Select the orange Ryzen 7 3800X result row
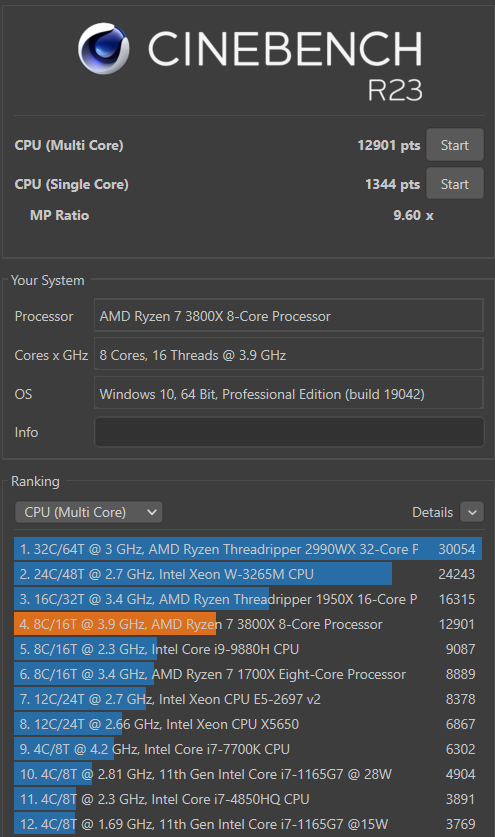Screen dimensions: 495x837 point(248,624)
